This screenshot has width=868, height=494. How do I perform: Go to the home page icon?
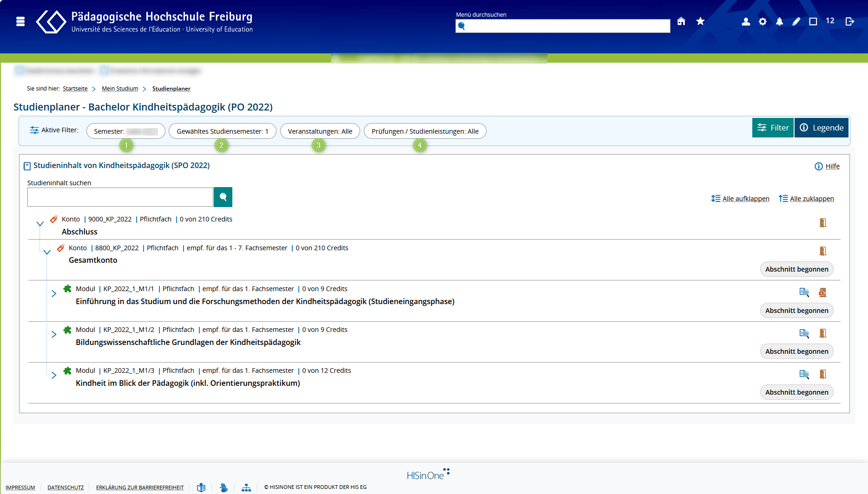point(681,21)
